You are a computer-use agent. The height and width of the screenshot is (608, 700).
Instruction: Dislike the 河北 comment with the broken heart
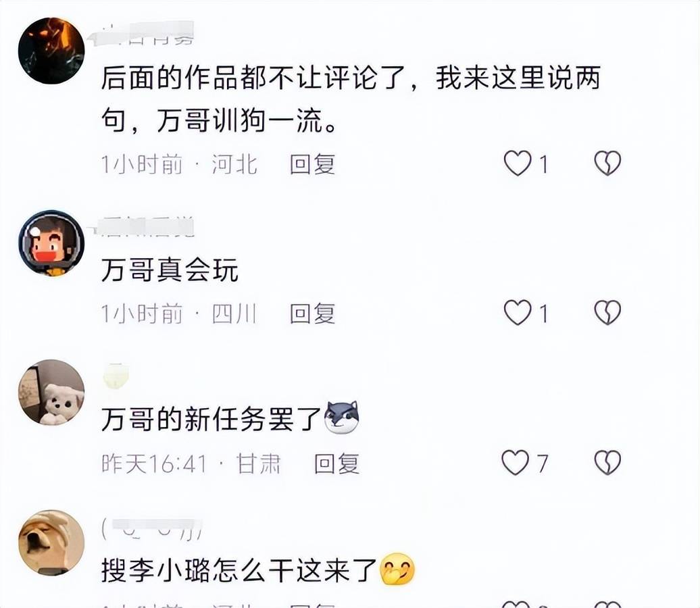tap(607, 163)
